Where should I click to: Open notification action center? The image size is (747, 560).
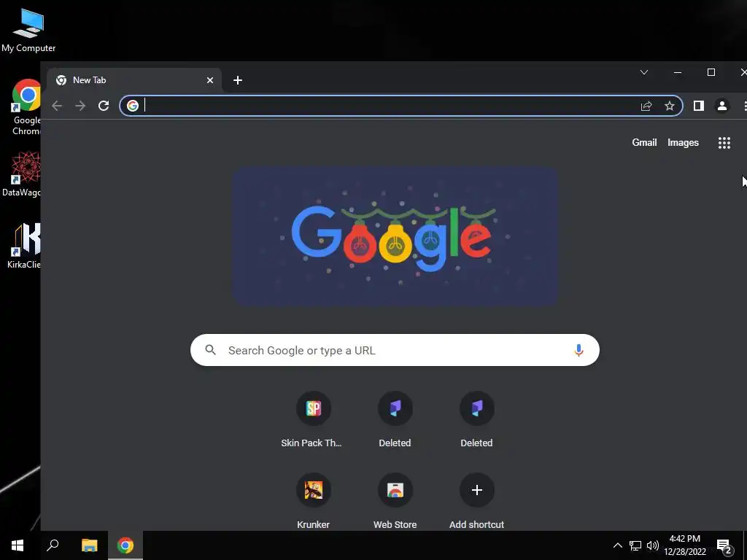click(x=724, y=546)
